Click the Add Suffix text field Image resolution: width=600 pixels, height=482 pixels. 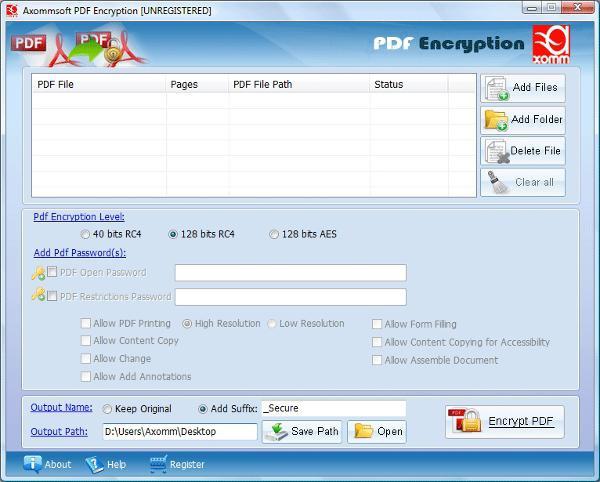point(332,408)
